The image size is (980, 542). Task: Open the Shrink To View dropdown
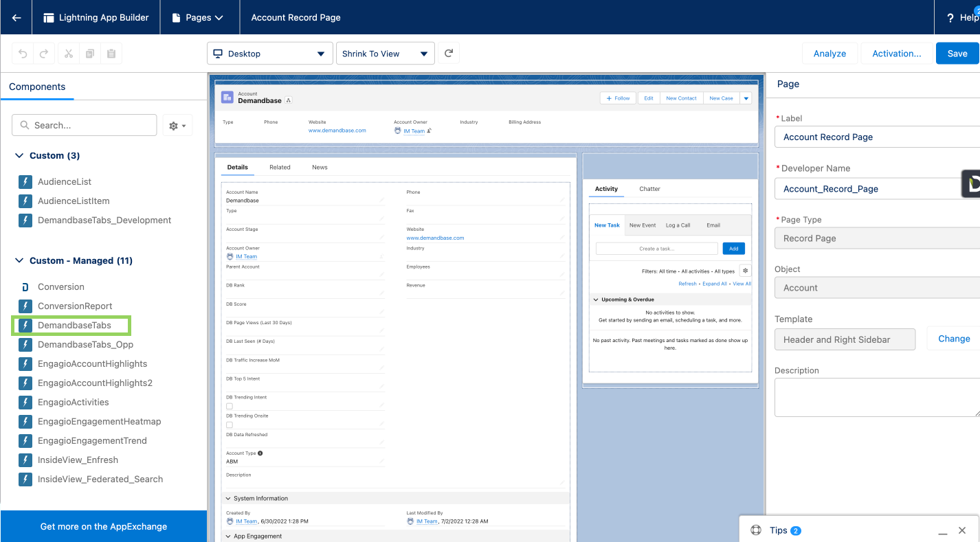point(386,54)
